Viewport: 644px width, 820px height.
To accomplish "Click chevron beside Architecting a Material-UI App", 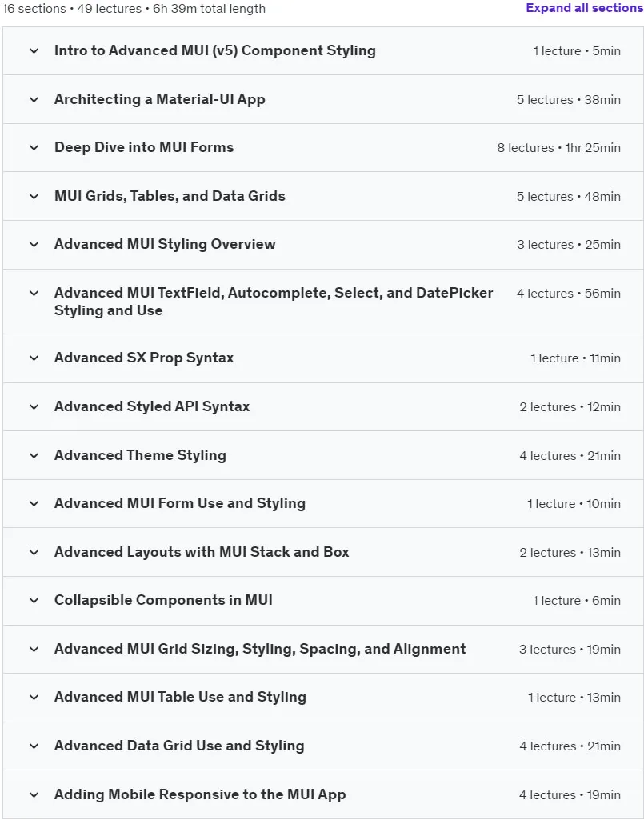I will tap(34, 99).
